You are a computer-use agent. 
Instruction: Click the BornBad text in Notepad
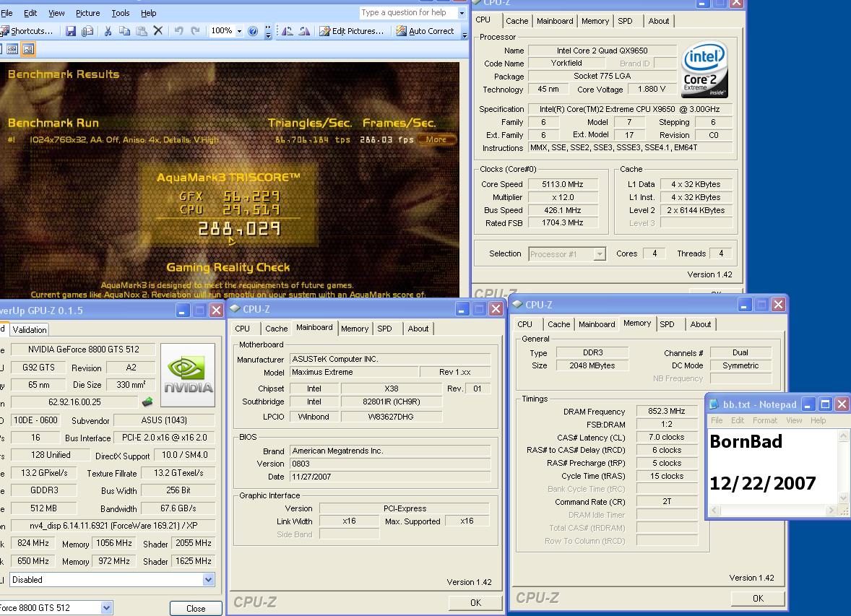(746, 442)
